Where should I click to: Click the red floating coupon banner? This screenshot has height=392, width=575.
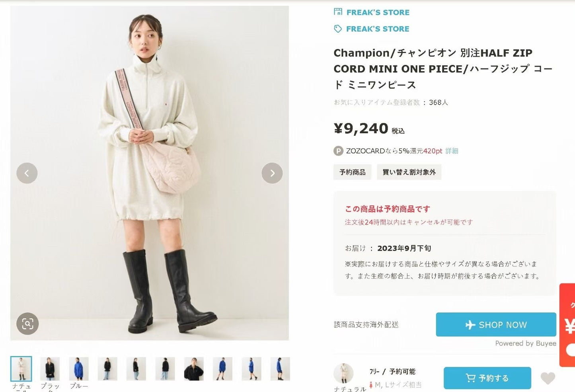point(568,325)
